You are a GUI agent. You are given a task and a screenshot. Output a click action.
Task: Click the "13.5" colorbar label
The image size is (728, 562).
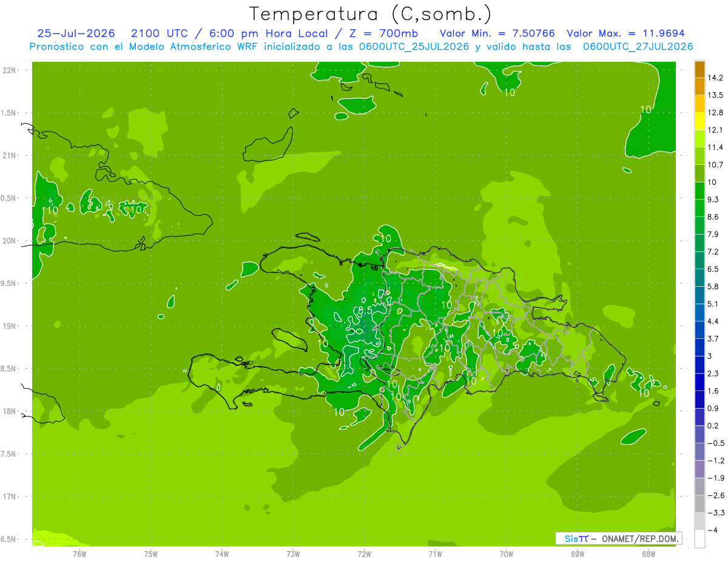coord(715,95)
